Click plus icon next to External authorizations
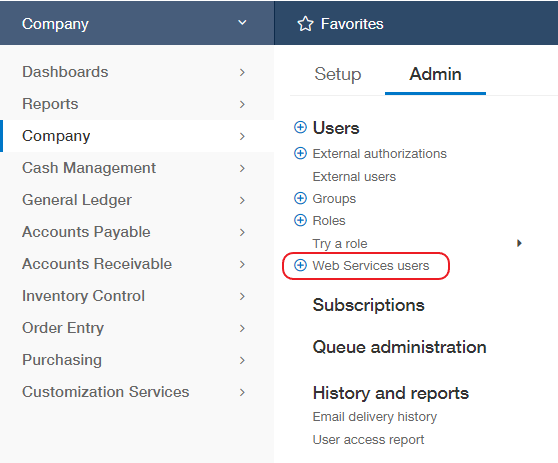The image size is (558, 463). pos(300,153)
